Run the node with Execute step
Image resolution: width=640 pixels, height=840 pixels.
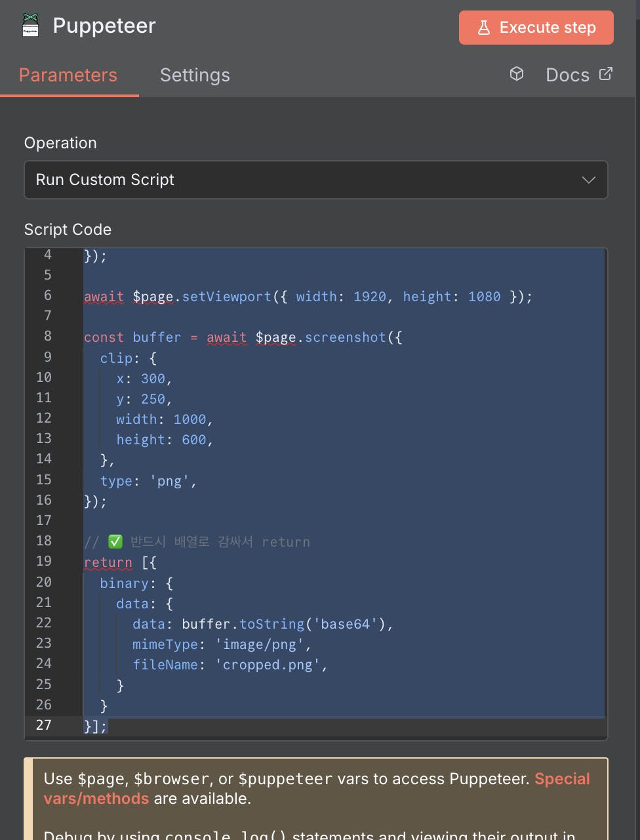(536, 28)
